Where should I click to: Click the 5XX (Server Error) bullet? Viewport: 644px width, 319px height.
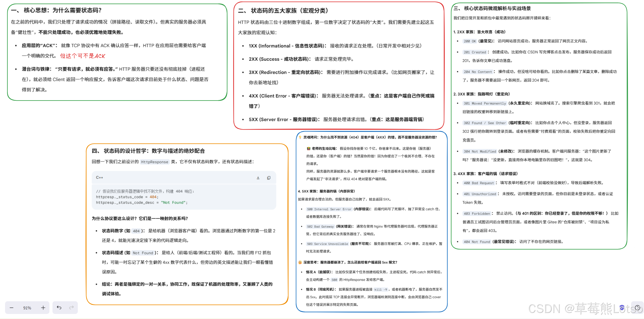pos(336,120)
